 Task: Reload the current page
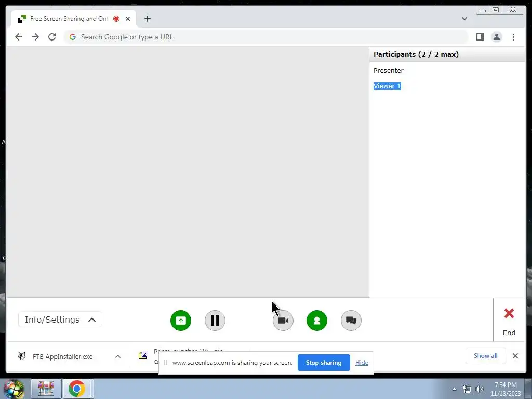pyautogui.click(x=52, y=37)
